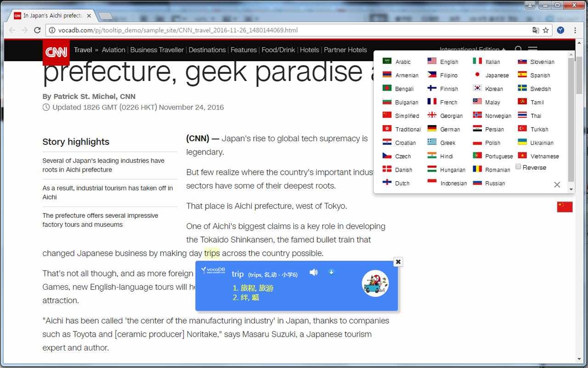
Task: Toggle the Reverse checkbox
Action: pos(518,167)
